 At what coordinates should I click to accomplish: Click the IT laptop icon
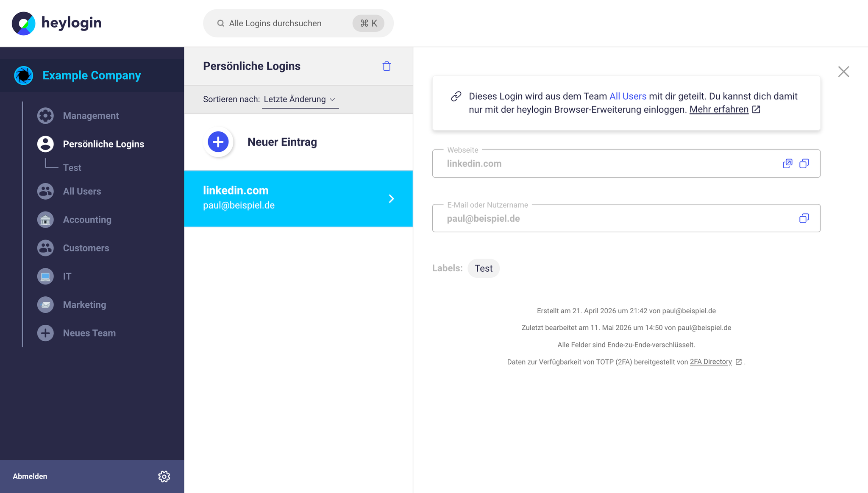[x=45, y=276]
